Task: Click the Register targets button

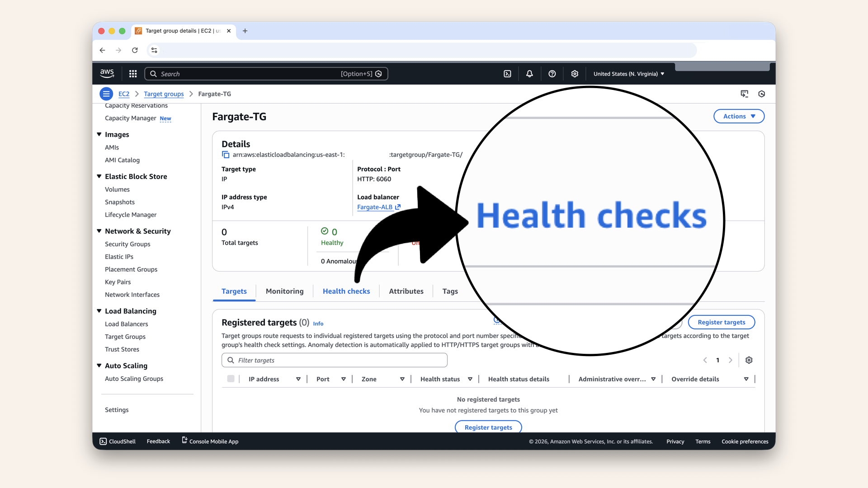Action: pos(721,322)
